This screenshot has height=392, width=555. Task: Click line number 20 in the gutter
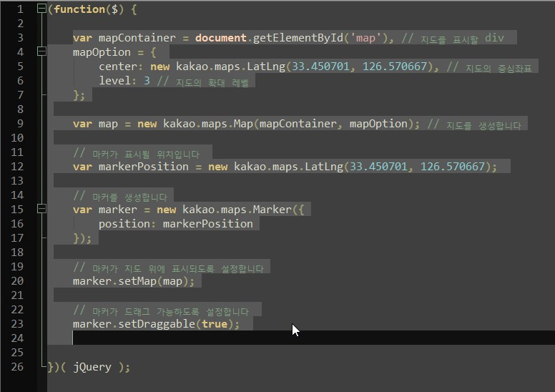coord(17,281)
